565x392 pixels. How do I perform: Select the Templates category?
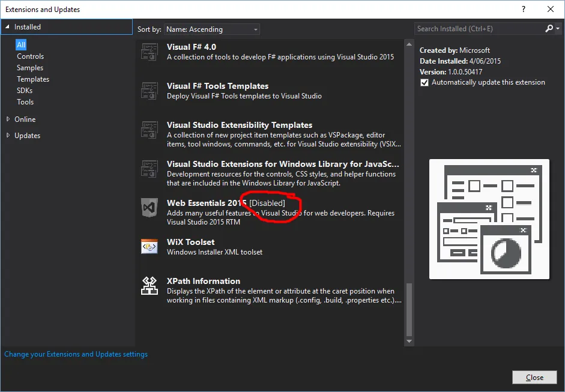tap(32, 79)
